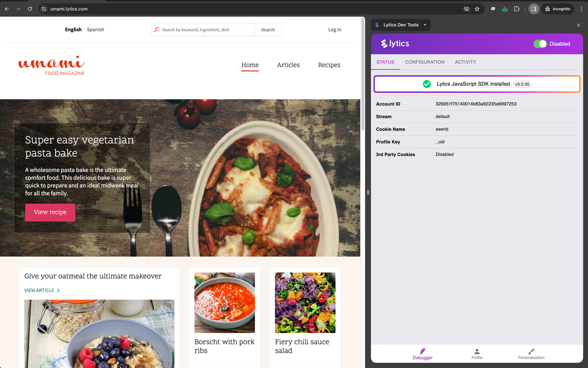Open the Personalization section in bottom nav
588x368 pixels.
click(x=531, y=354)
